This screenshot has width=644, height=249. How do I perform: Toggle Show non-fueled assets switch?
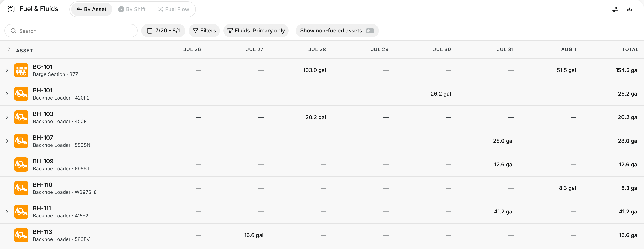pyautogui.click(x=370, y=31)
